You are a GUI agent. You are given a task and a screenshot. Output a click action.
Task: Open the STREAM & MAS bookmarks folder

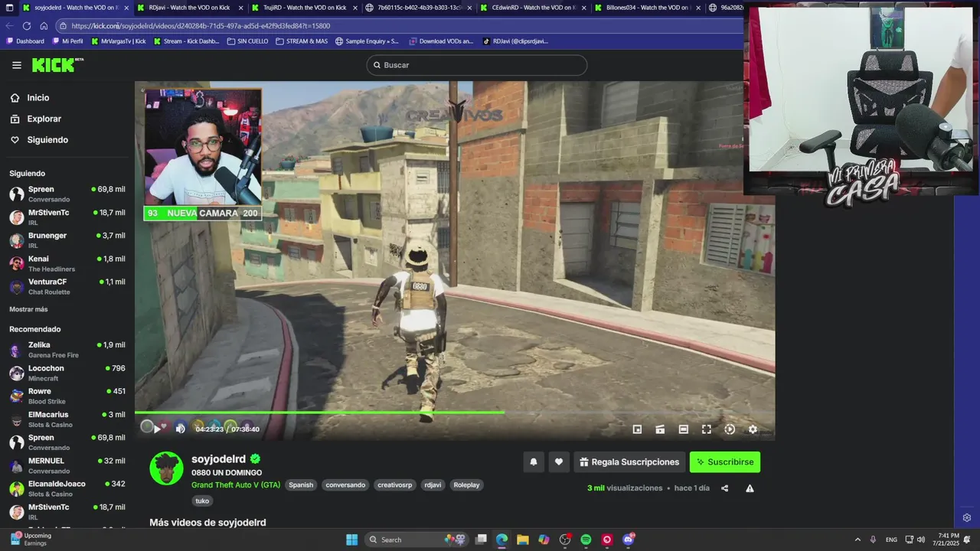click(x=302, y=41)
